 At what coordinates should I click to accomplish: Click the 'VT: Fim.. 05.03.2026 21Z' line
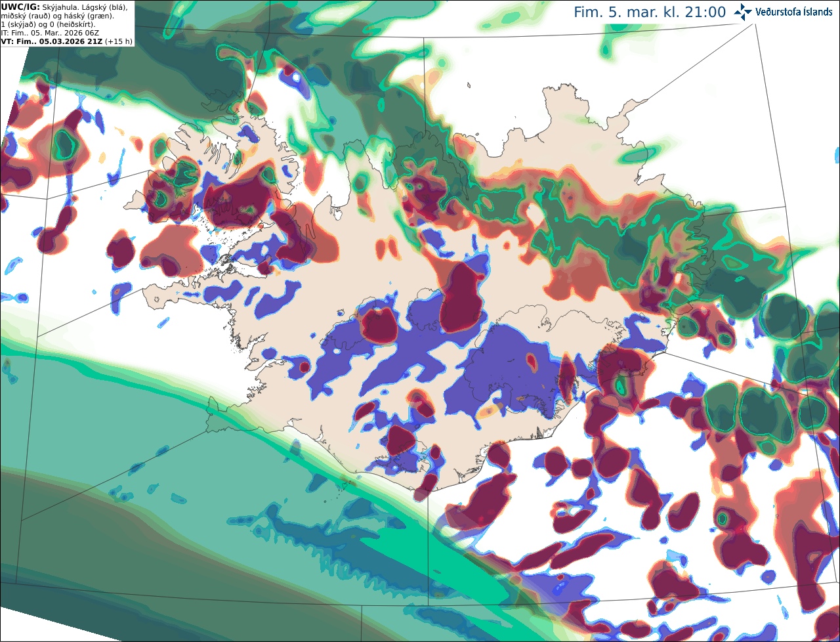coord(52,41)
